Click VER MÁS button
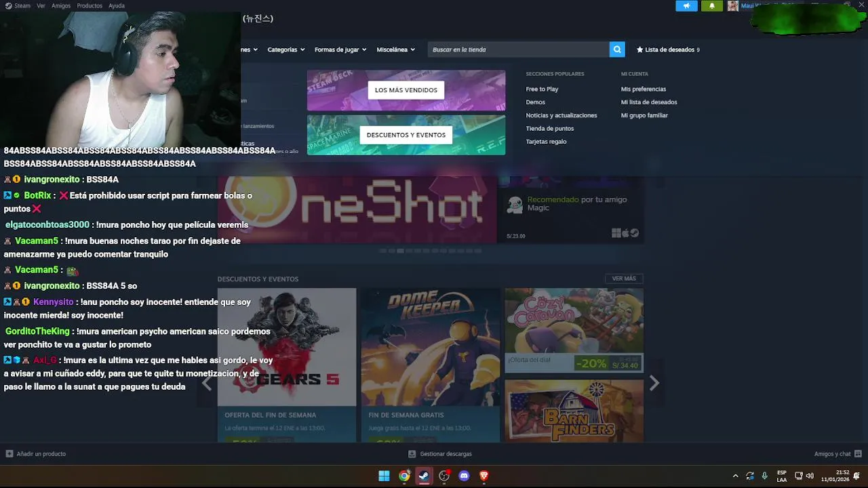868x488 pixels. pyautogui.click(x=624, y=279)
